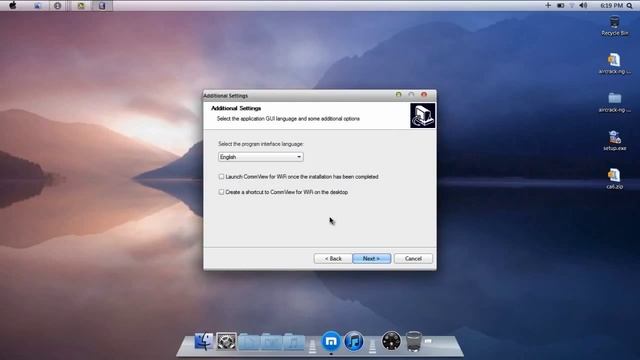
Task: Open the Wi-Fi status icon
Action: pyautogui.click(x=572, y=5)
